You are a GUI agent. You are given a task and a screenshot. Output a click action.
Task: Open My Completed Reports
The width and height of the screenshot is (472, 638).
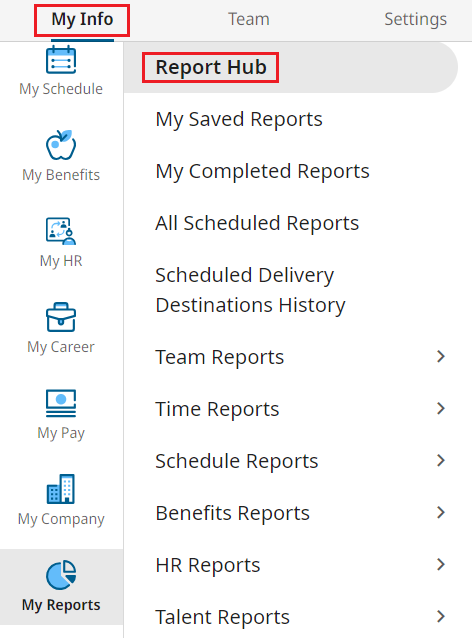click(262, 171)
